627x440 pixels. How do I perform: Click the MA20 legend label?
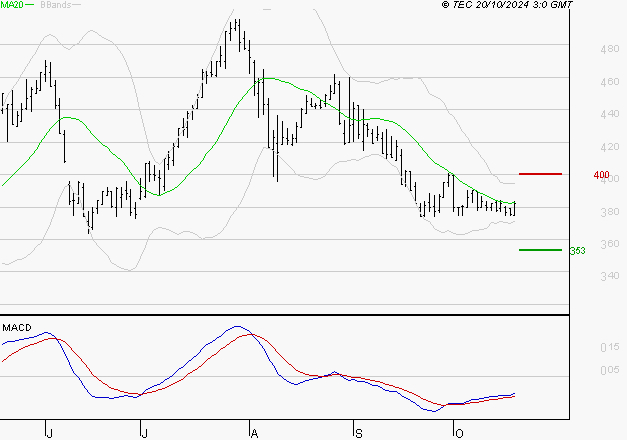click(x=12, y=5)
